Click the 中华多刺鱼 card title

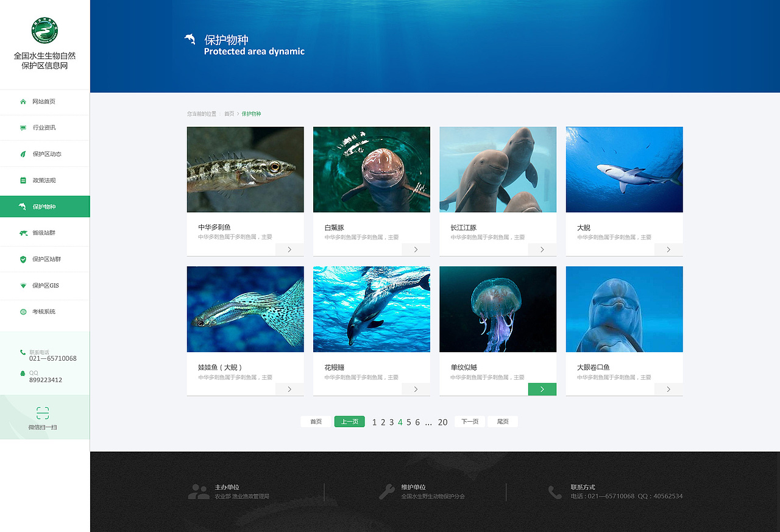(214, 227)
